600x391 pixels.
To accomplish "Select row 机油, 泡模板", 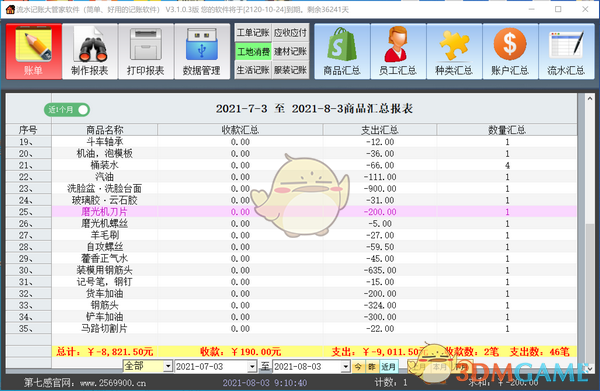I will [314, 153].
